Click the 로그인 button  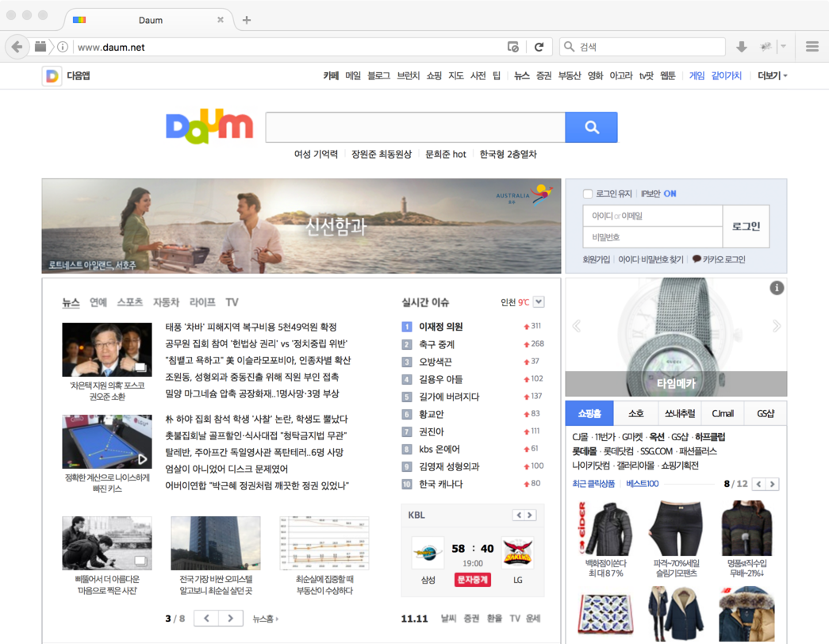pos(746,226)
